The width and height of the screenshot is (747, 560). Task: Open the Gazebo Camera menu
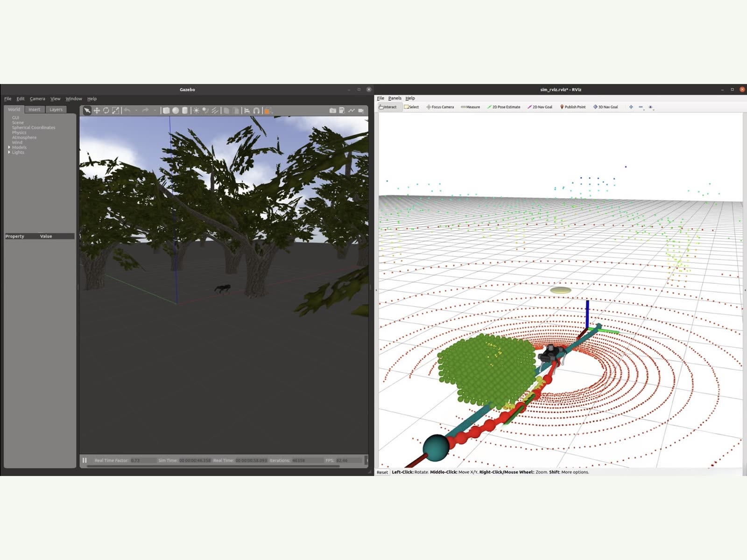click(37, 98)
